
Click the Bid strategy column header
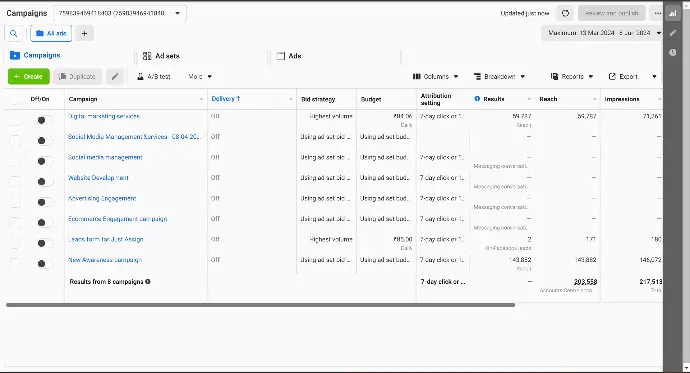pos(318,99)
